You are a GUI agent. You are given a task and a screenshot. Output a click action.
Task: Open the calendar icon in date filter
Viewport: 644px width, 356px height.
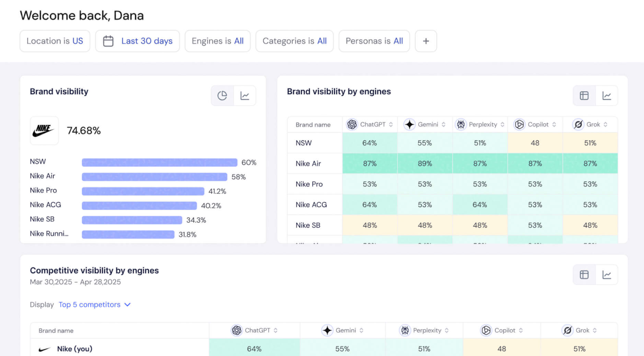(108, 41)
